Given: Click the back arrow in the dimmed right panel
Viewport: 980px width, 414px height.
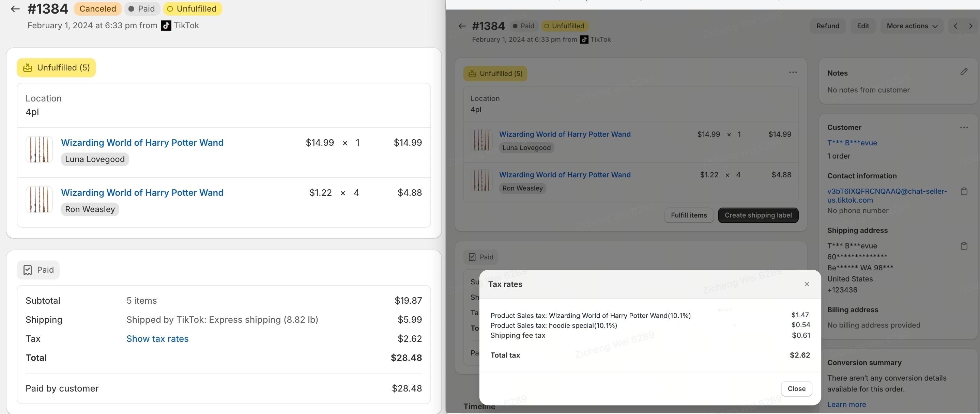Looking at the screenshot, I should (462, 26).
